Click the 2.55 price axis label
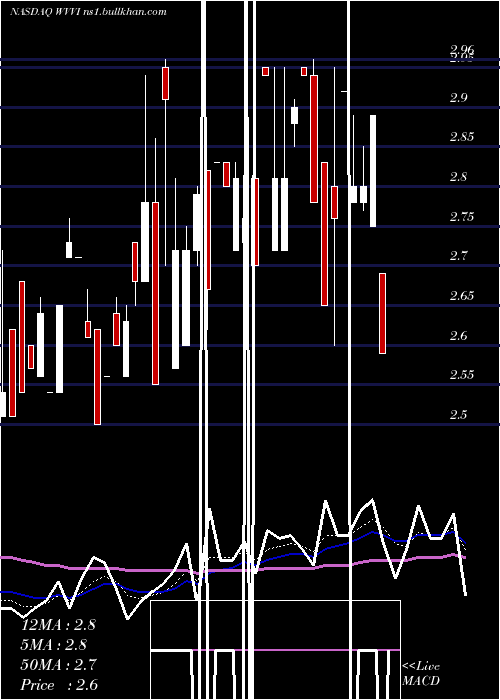500x700 pixels. coord(462,375)
